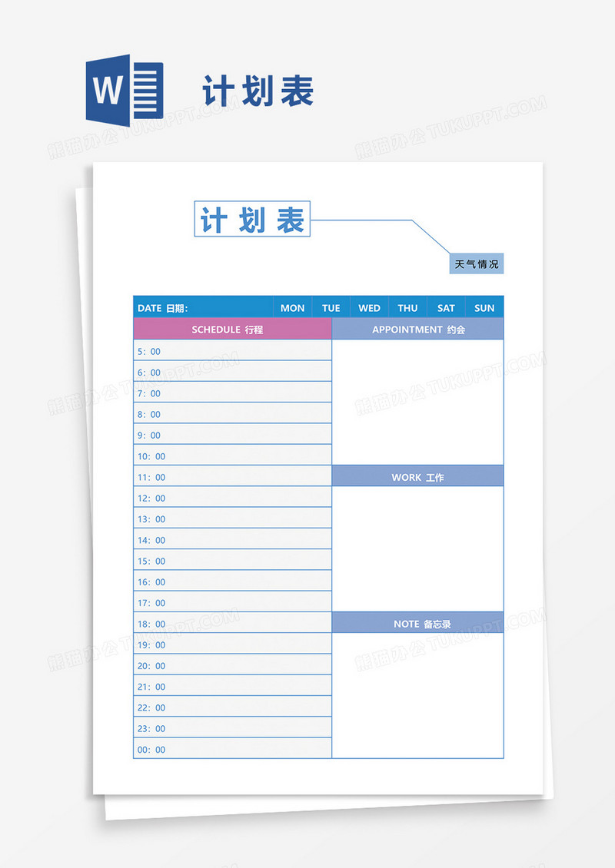
Task: Click the 23:00 schedule row
Action: [x=233, y=727]
